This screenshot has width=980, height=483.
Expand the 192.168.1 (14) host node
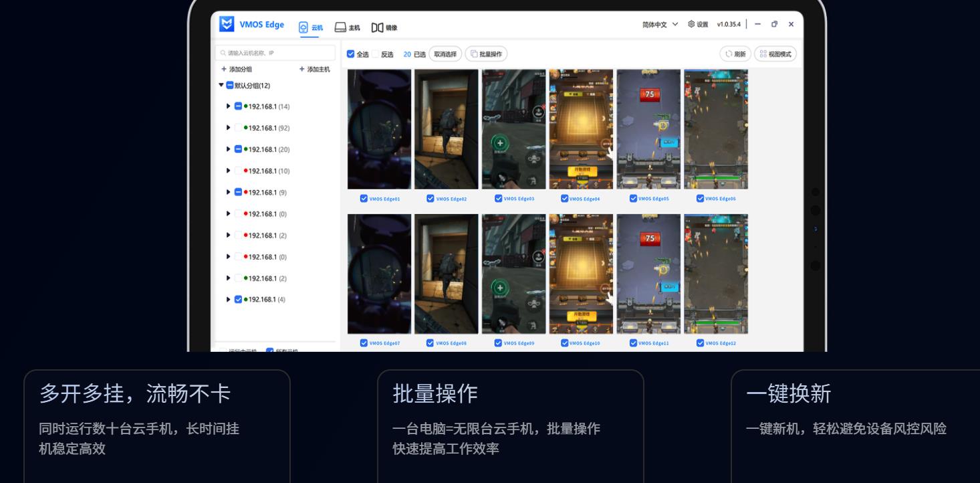[229, 106]
